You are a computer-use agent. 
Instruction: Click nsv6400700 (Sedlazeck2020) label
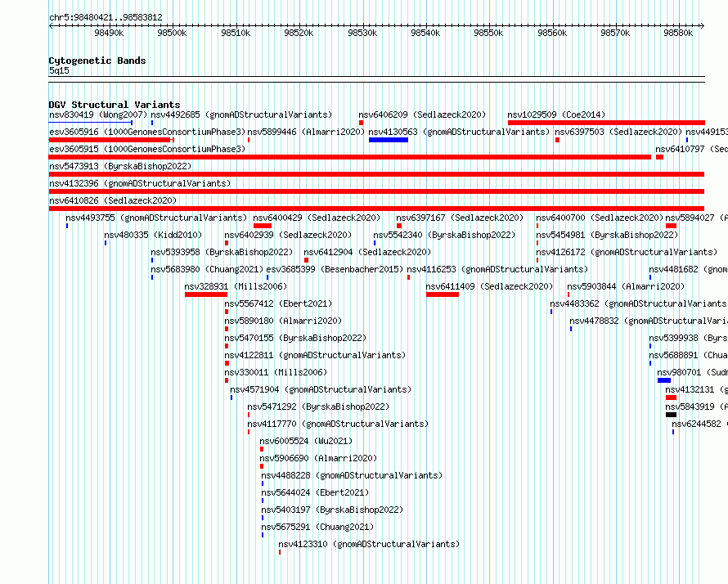tap(600, 218)
